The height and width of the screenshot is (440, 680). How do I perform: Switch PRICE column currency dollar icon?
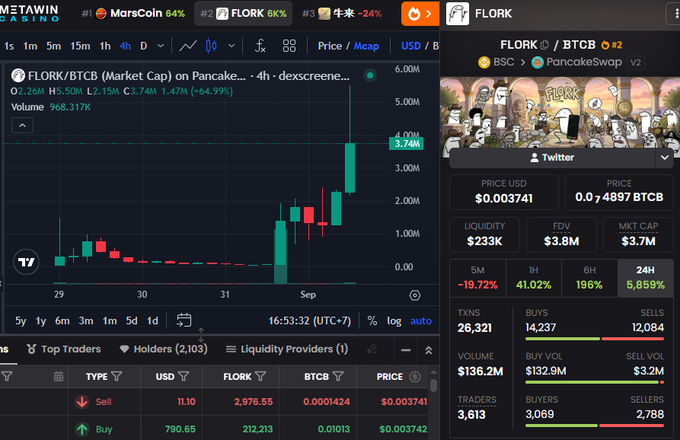(415, 376)
